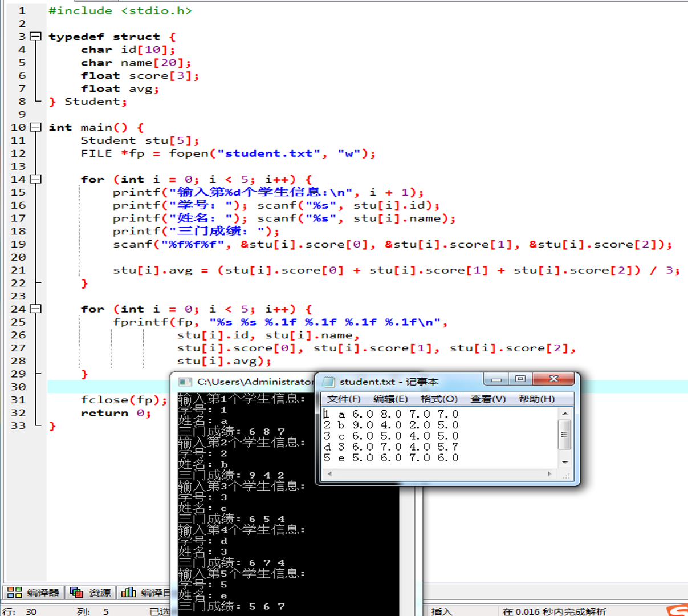Click the 资源 tab icon
688x616 pixels.
[76, 593]
